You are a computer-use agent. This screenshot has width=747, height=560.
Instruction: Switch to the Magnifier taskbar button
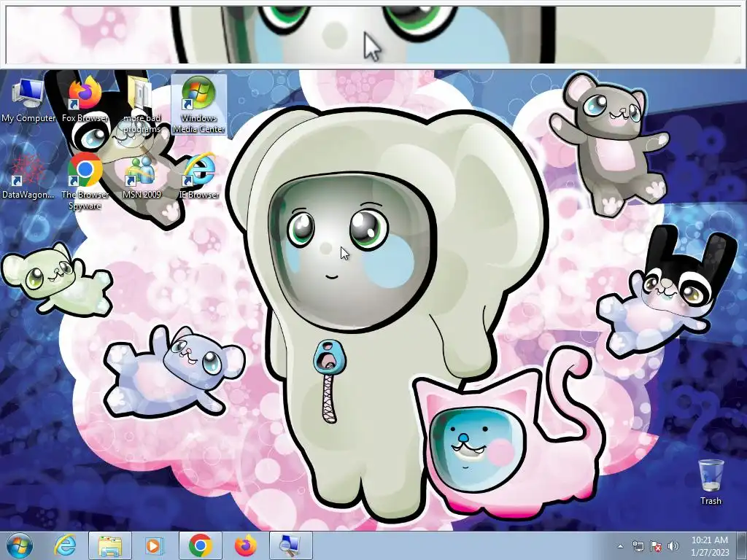tap(290, 546)
